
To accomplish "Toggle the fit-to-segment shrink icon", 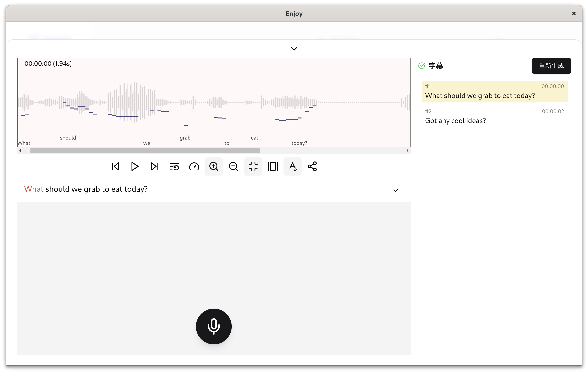I will click(253, 166).
